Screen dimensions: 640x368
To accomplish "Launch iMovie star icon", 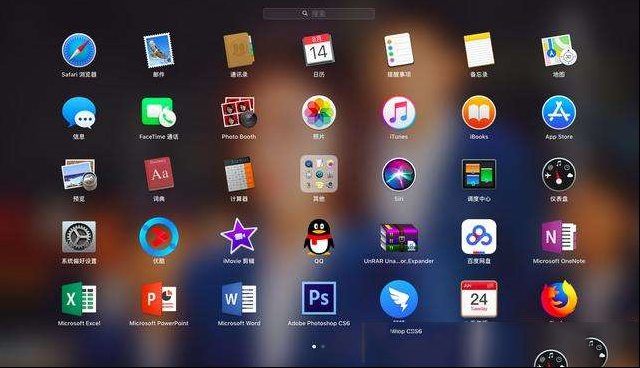I will pyautogui.click(x=239, y=236).
